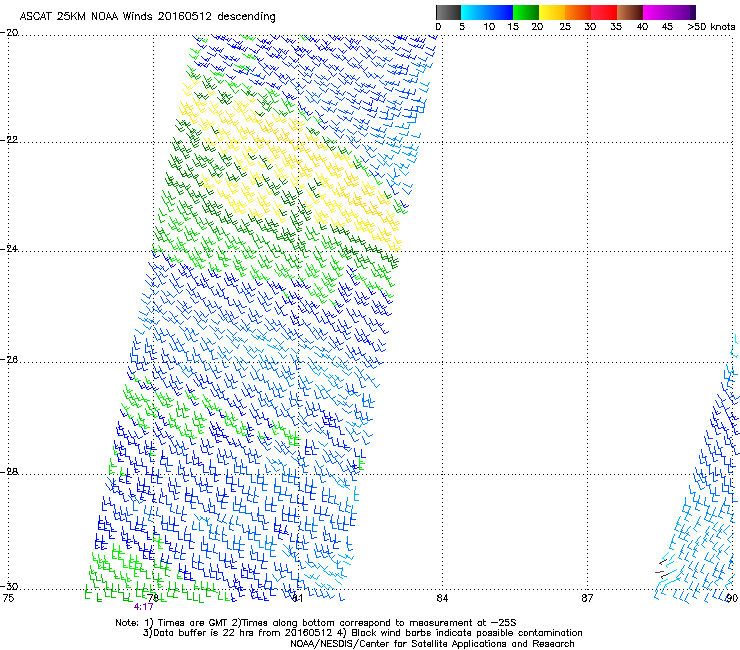Click the longitude label '84'
Viewport: 740px width, 650px height.
tap(442, 598)
